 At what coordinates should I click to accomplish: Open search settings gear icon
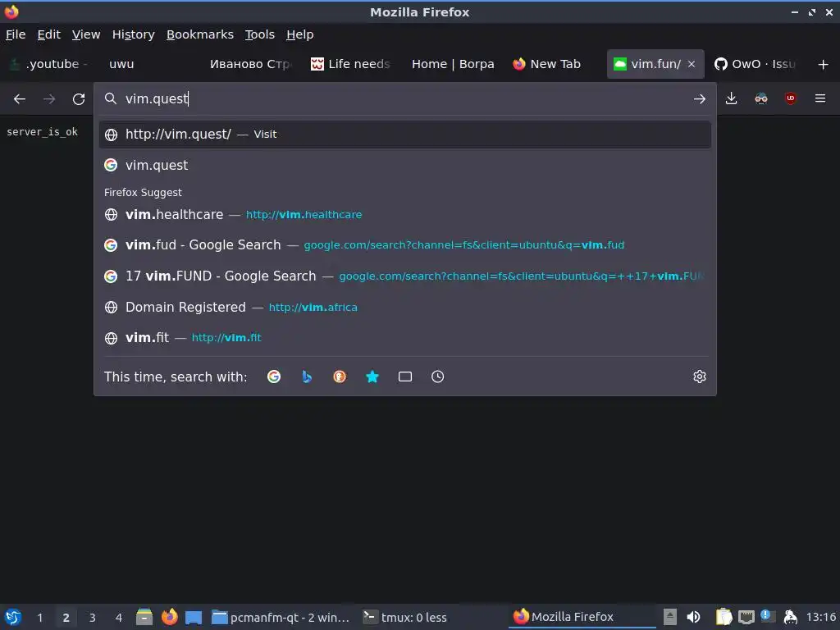pos(699,377)
